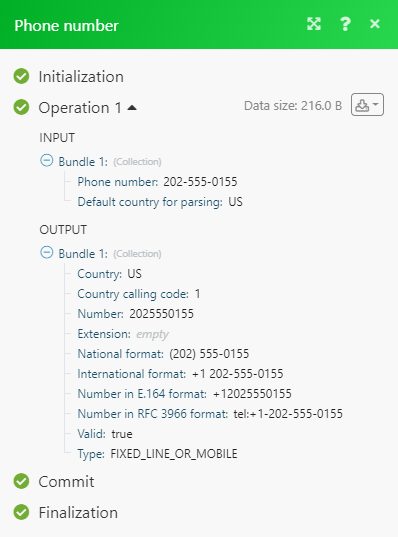Open help via the question mark icon
This screenshot has height=537, width=398.
[345, 24]
